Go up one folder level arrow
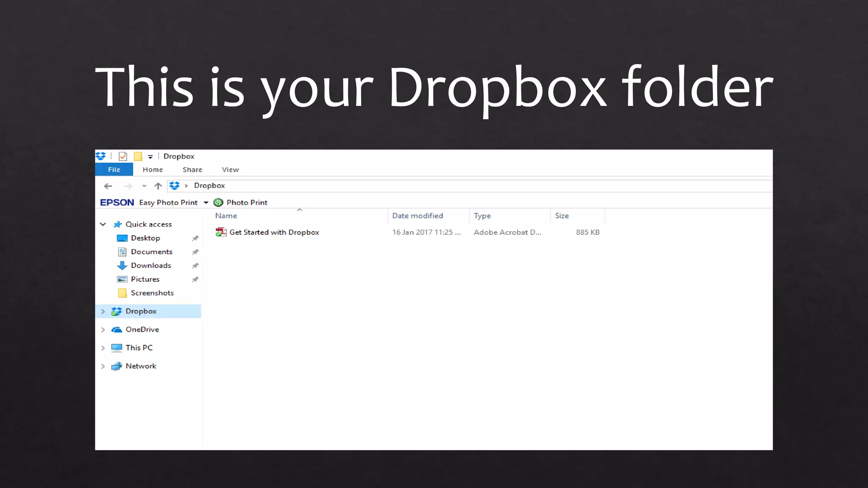868x488 pixels. point(158,186)
